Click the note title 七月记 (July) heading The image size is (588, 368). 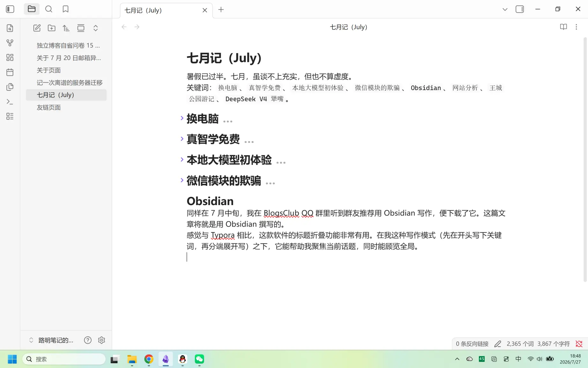pyautogui.click(x=224, y=58)
